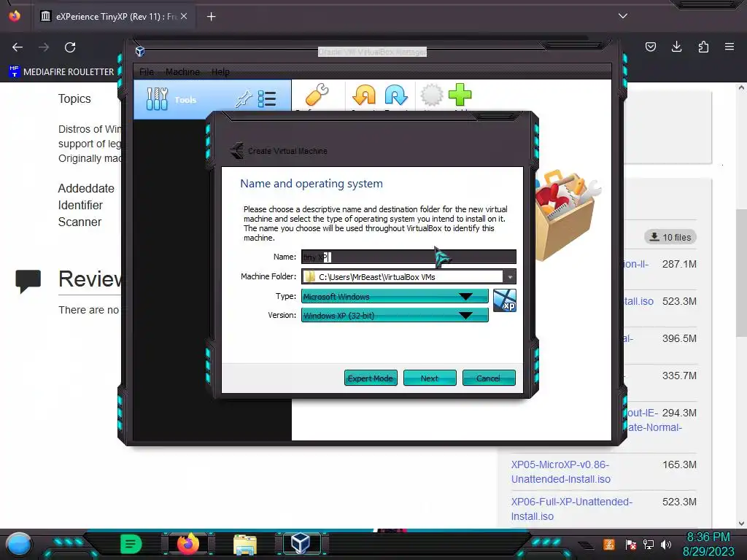The image size is (747, 560).
Task: Click the virtual machine Name input field
Action: click(409, 257)
